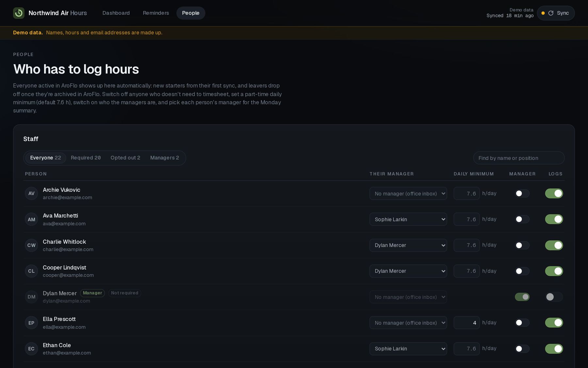The height and width of the screenshot is (368, 588).
Task: Click the Northwind Air clock logo icon
Action: click(x=19, y=13)
